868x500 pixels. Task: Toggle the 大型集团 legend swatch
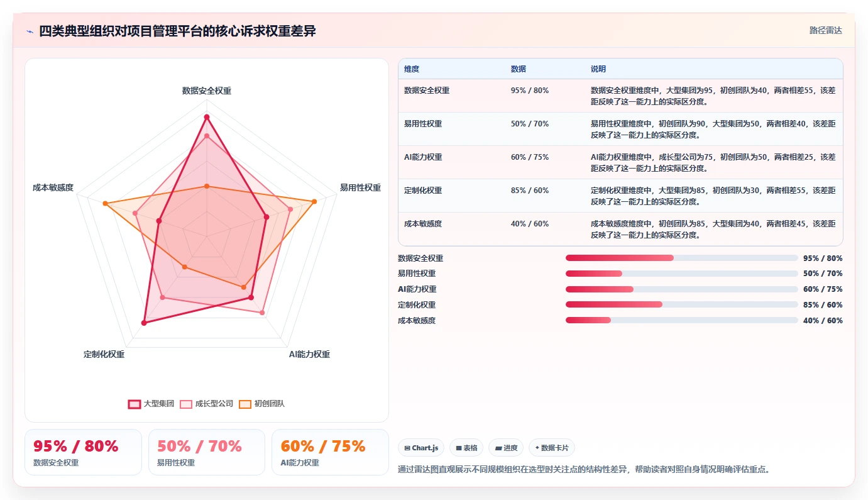tap(135, 404)
